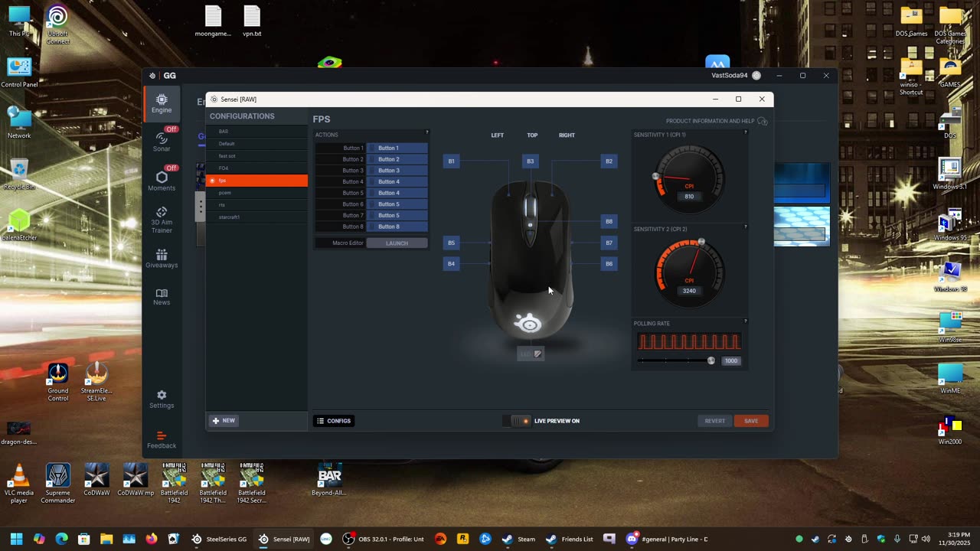Select mouse button label B1
This screenshot has height=551, width=980.
(x=451, y=161)
